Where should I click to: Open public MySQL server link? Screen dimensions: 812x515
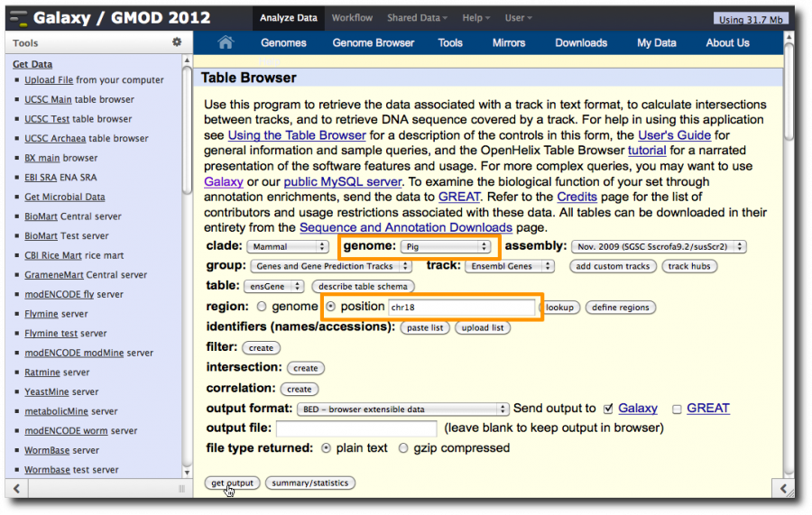[343, 182]
